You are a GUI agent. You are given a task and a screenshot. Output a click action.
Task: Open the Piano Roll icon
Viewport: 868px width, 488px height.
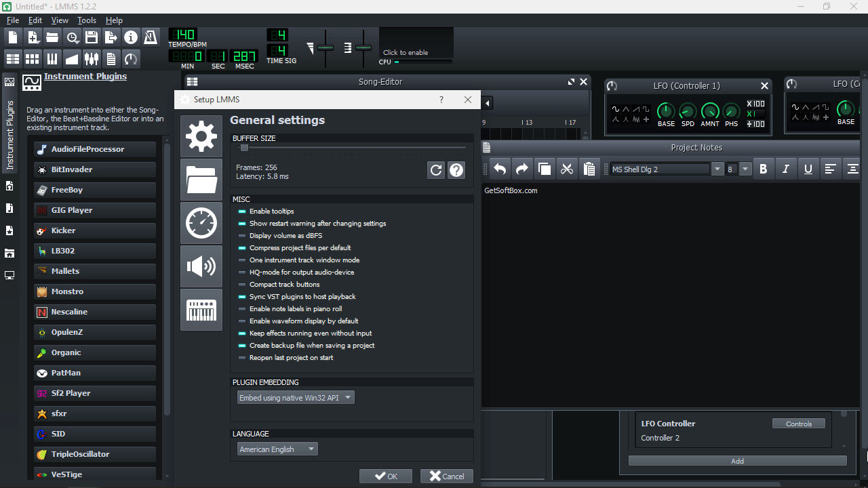(x=52, y=58)
